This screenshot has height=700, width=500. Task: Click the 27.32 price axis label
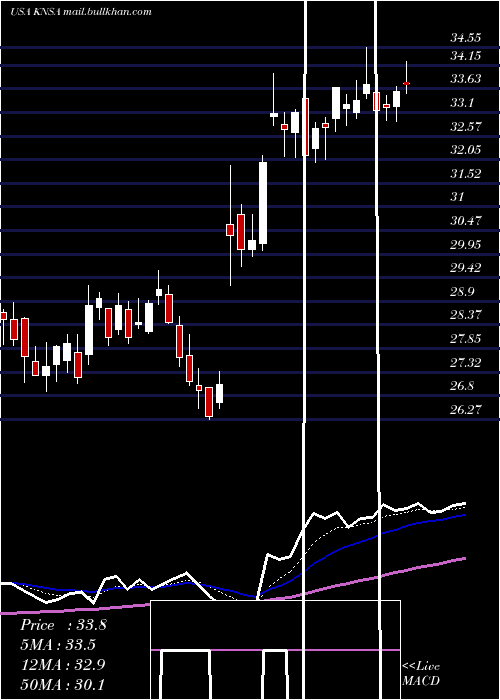click(x=465, y=362)
